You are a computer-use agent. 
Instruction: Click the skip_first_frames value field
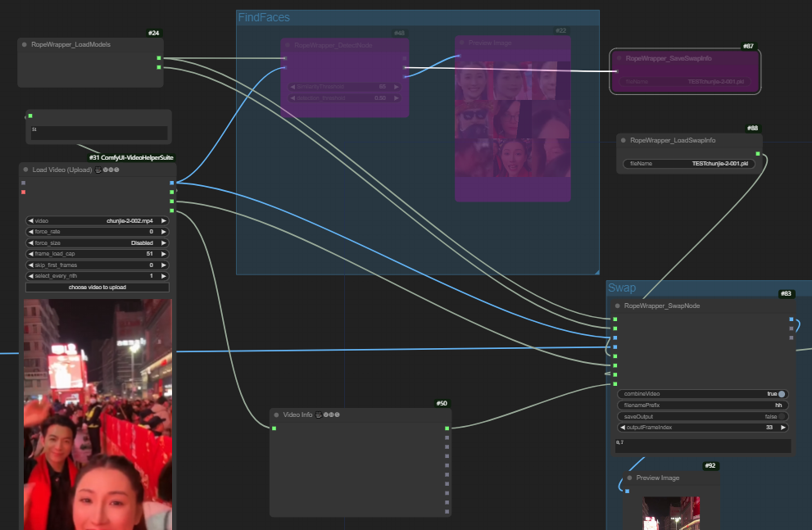[98, 265]
